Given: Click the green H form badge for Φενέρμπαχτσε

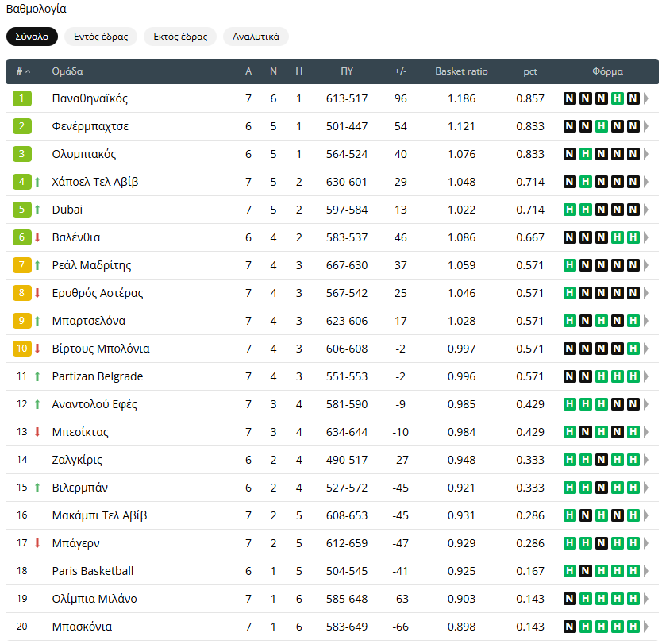Looking at the screenshot, I should pos(601,126).
